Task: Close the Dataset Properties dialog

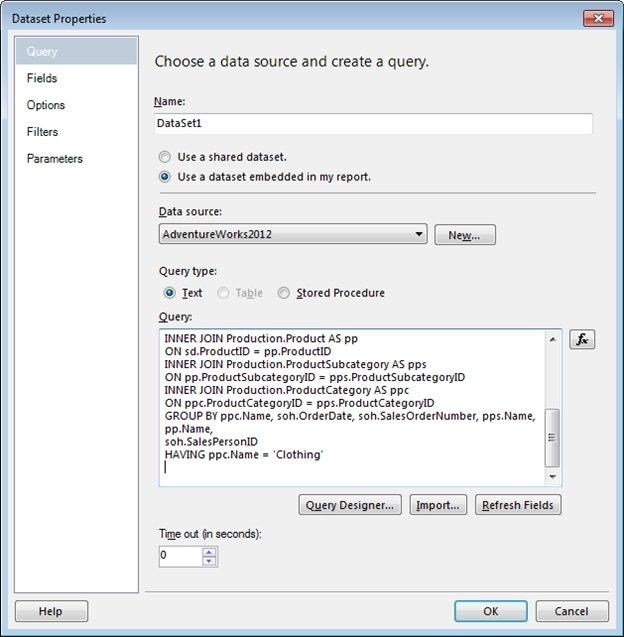Action: click(598, 18)
